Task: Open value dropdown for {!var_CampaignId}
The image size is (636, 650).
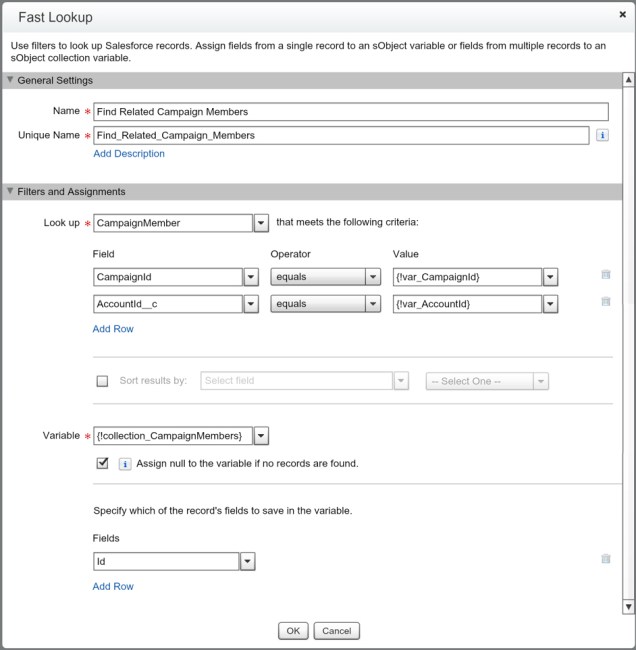Action: 550,277
